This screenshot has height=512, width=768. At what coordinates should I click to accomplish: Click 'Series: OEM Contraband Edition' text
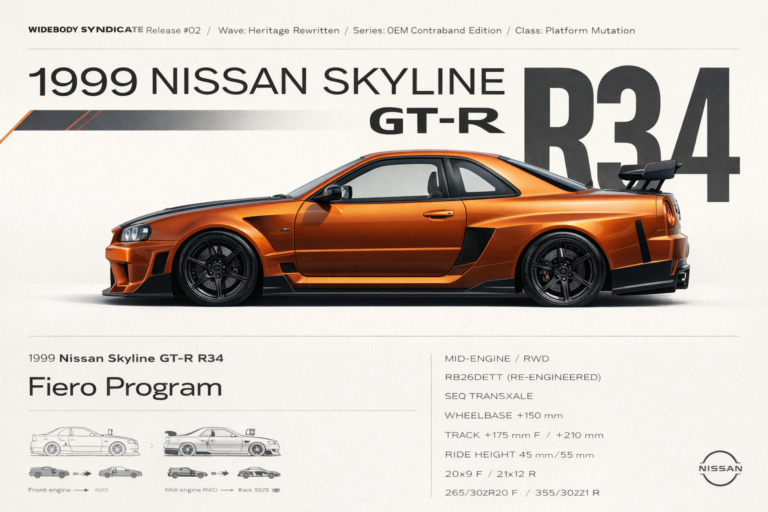(x=427, y=30)
